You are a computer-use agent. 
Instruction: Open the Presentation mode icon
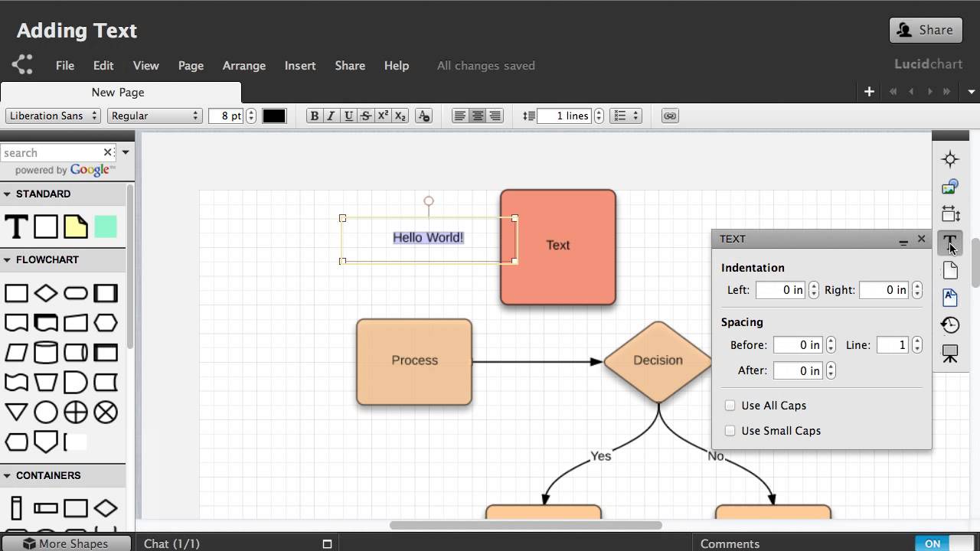950,354
